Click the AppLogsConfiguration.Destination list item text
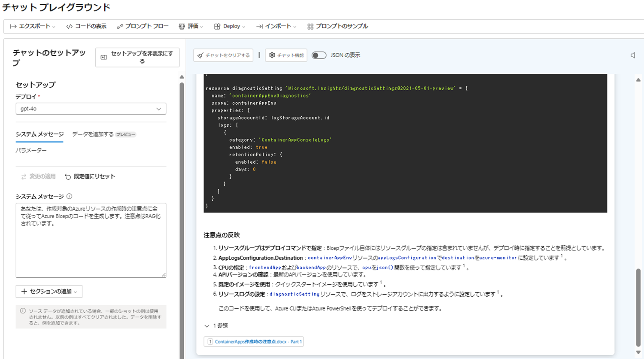Image resolution: width=644 pixels, height=359 pixels. (261, 258)
